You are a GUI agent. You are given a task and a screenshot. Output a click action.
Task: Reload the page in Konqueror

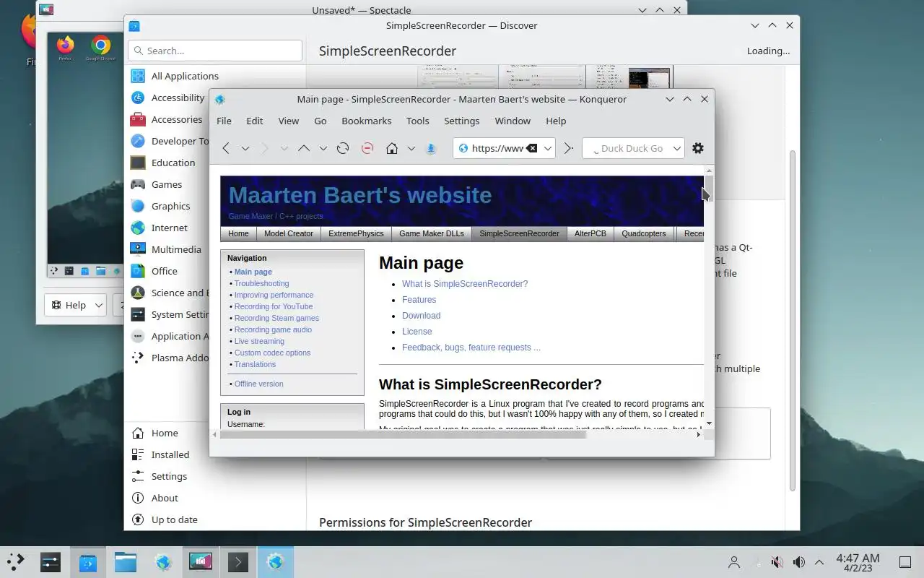(x=343, y=148)
